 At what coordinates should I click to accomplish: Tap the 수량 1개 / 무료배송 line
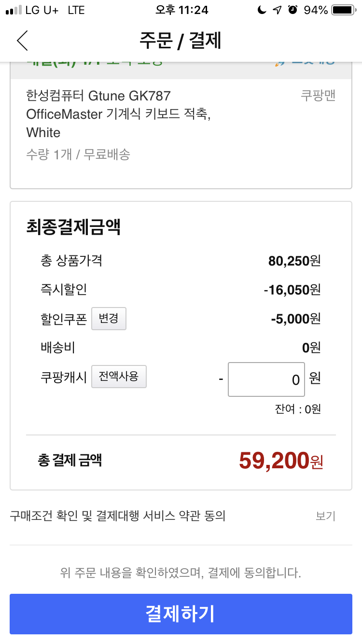pos(78,154)
